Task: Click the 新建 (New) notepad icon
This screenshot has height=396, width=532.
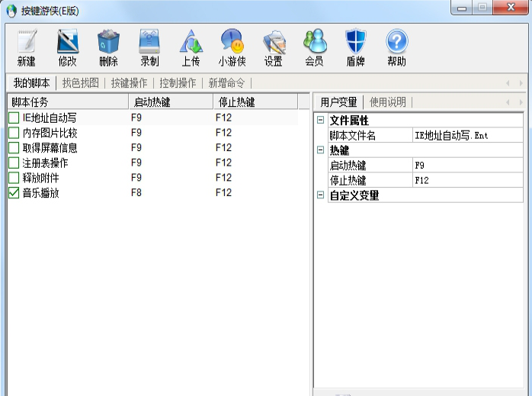Action: [27, 41]
